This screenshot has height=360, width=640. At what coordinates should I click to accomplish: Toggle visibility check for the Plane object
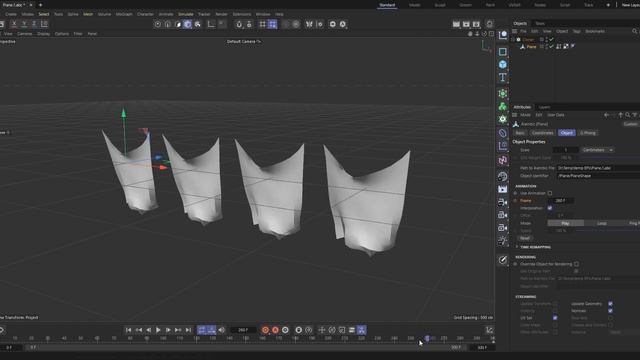(x=551, y=47)
